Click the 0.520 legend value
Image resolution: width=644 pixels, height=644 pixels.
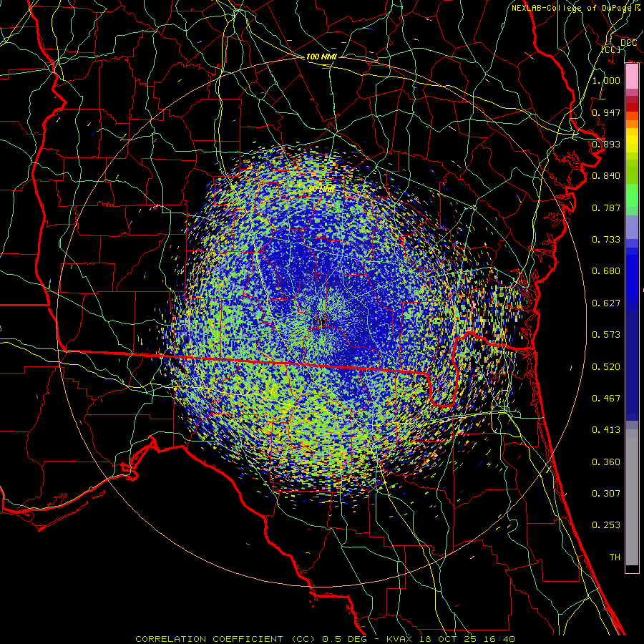tap(606, 367)
